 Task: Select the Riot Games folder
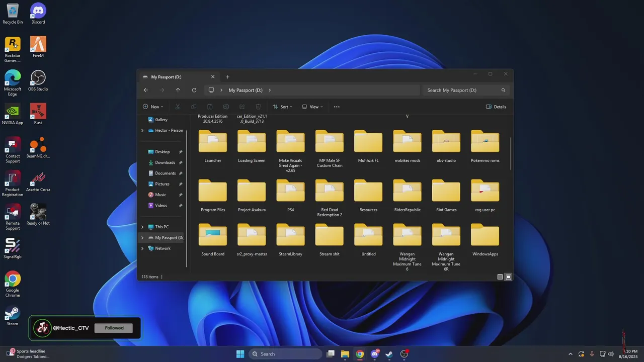446,195
